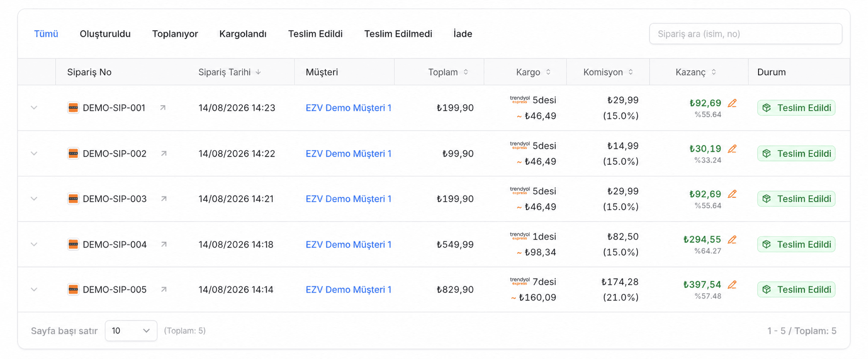Click Müşteri column header
This screenshot has width=868, height=359.
(x=322, y=72)
